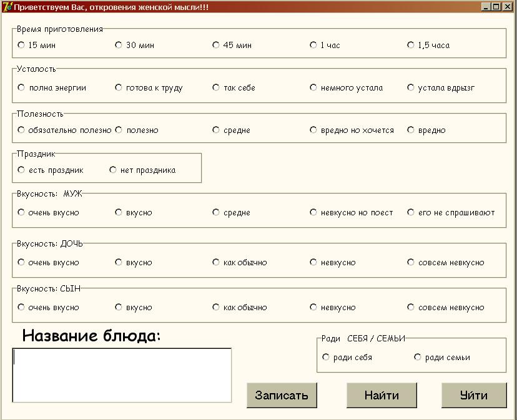Minimize the window

pyautogui.click(x=485, y=7)
